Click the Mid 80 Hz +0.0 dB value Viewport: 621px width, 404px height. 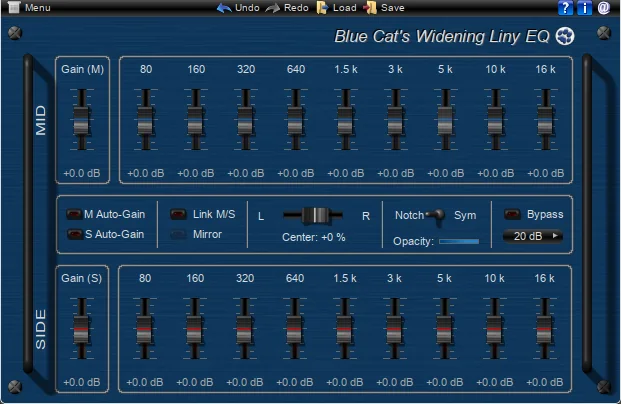146,173
